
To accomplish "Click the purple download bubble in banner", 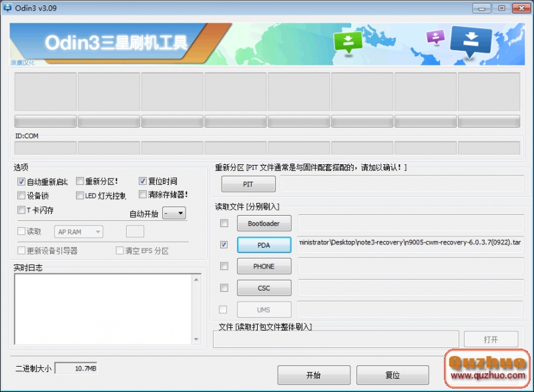I will (436, 37).
